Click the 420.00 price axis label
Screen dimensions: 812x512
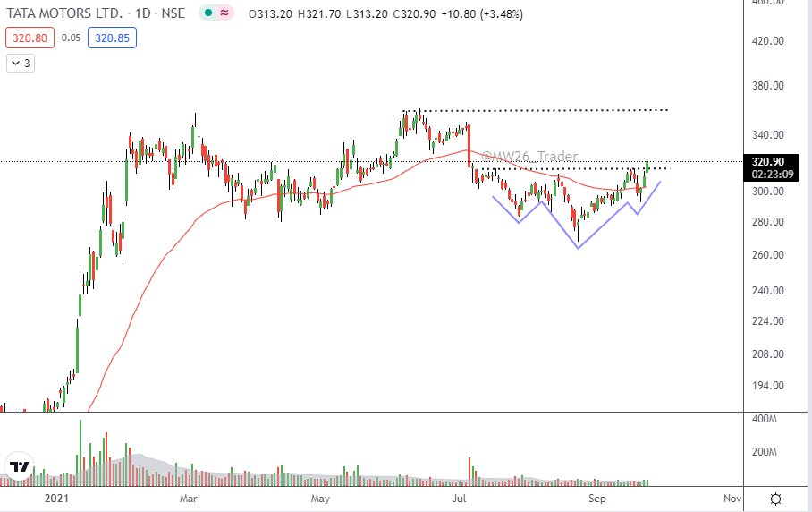click(768, 41)
